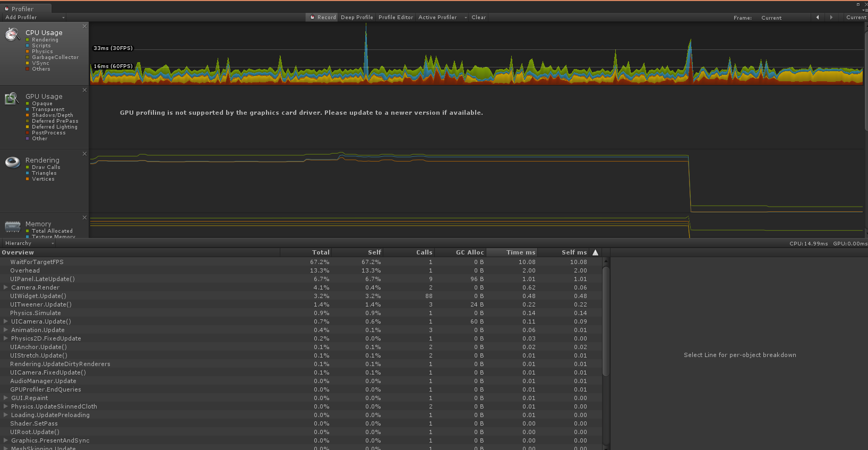Sort by the Calls column header
This screenshot has height=450, width=868.
409,252
